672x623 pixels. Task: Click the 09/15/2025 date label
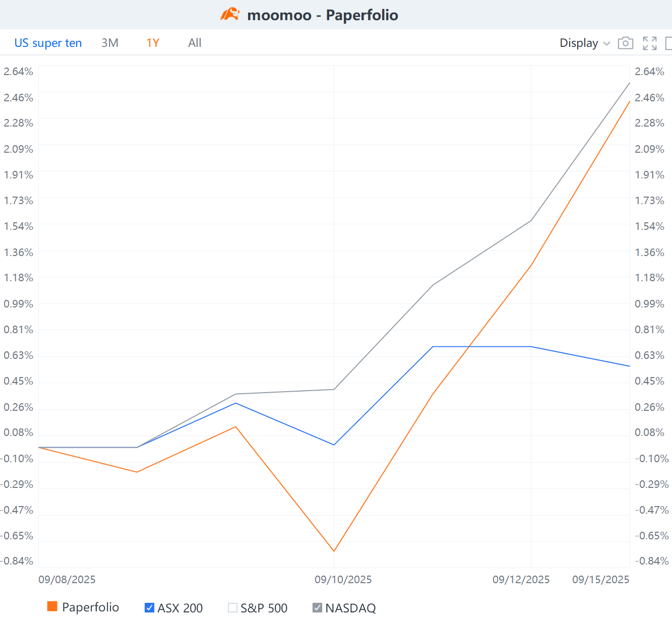point(600,580)
